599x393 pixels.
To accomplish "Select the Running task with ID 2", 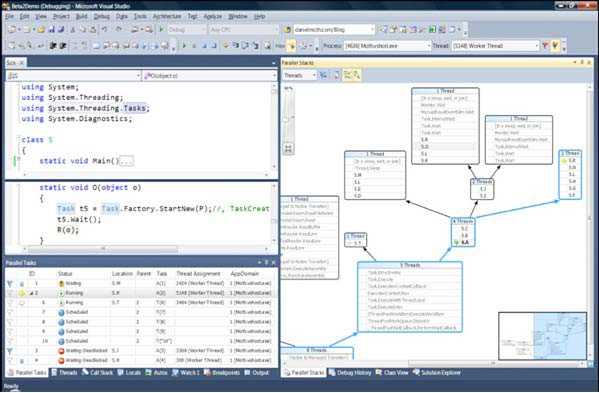I will (x=140, y=293).
